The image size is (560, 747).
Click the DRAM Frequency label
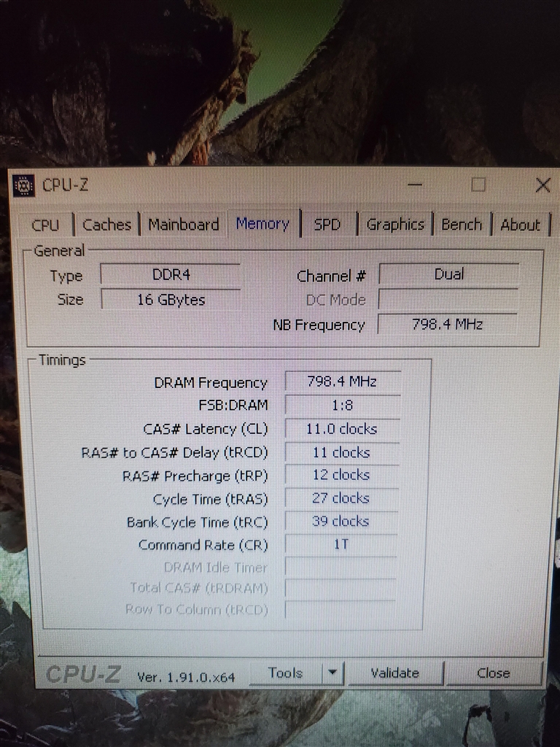coord(211,382)
